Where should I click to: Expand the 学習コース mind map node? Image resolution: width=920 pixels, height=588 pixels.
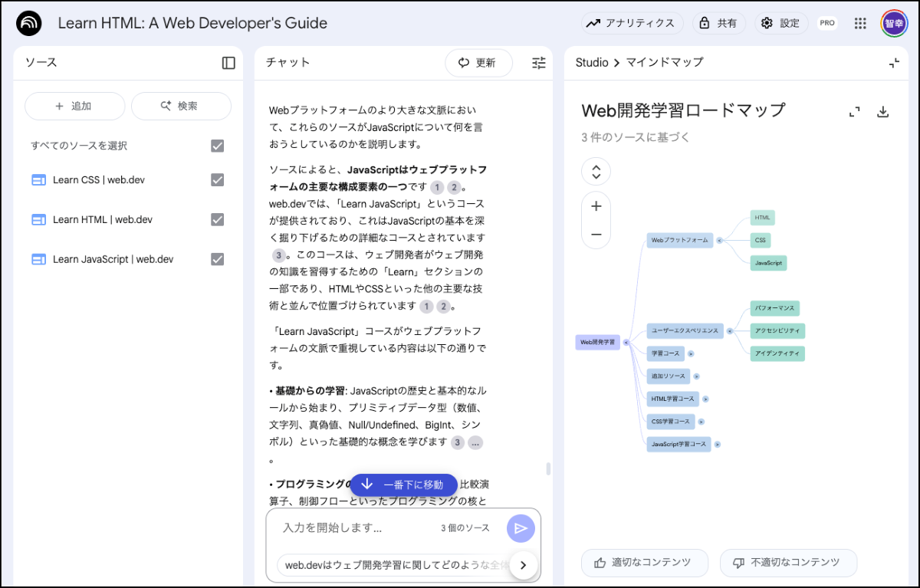[x=691, y=354]
